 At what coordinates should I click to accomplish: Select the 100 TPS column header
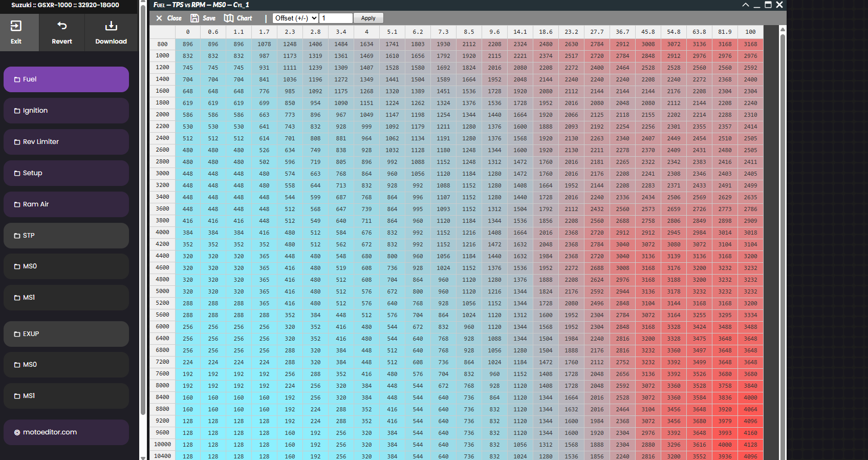click(x=750, y=32)
